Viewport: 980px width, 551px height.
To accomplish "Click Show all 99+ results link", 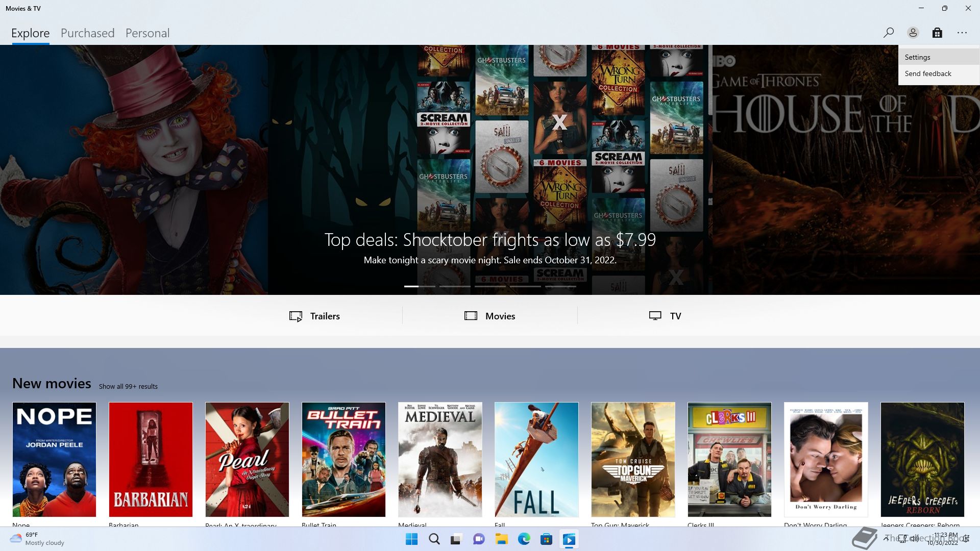I will [128, 387].
